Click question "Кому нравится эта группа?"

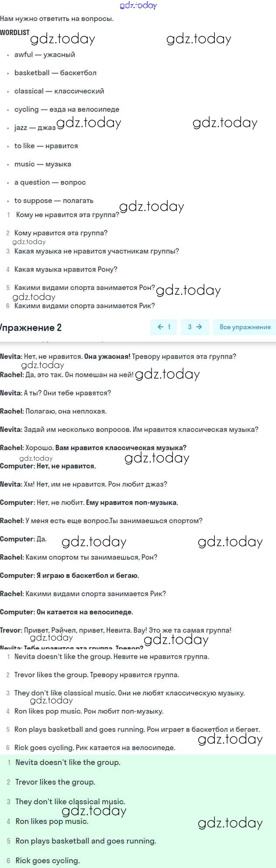click(61, 233)
